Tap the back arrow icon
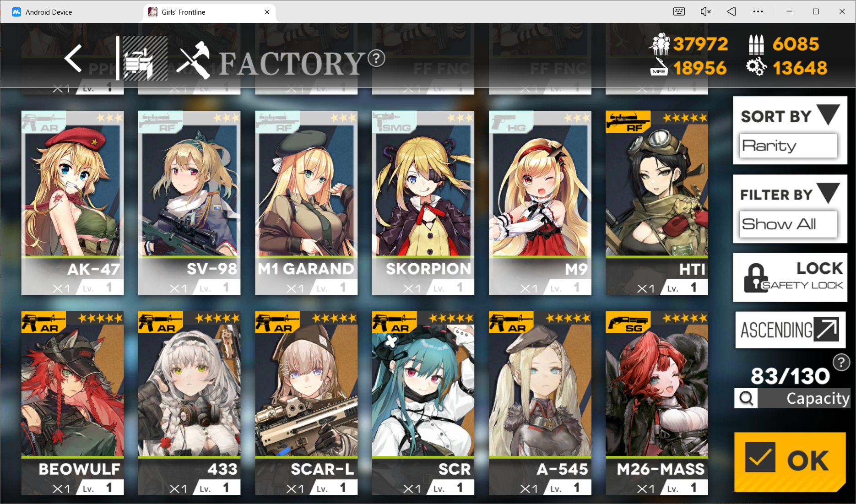This screenshot has height=504, width=856. (x=73, y=59)
